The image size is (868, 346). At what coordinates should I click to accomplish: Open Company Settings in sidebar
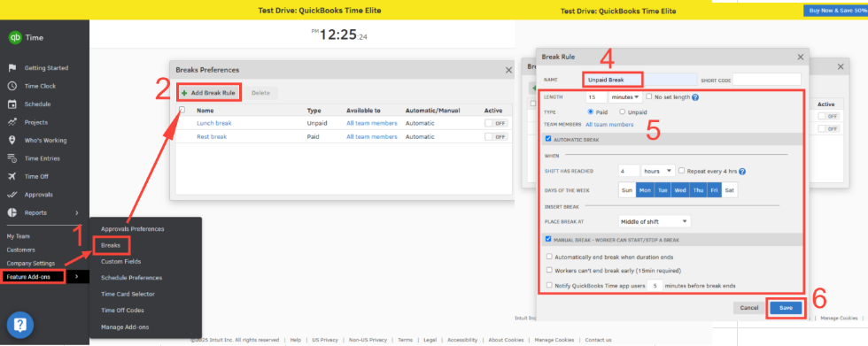point(30,263)
